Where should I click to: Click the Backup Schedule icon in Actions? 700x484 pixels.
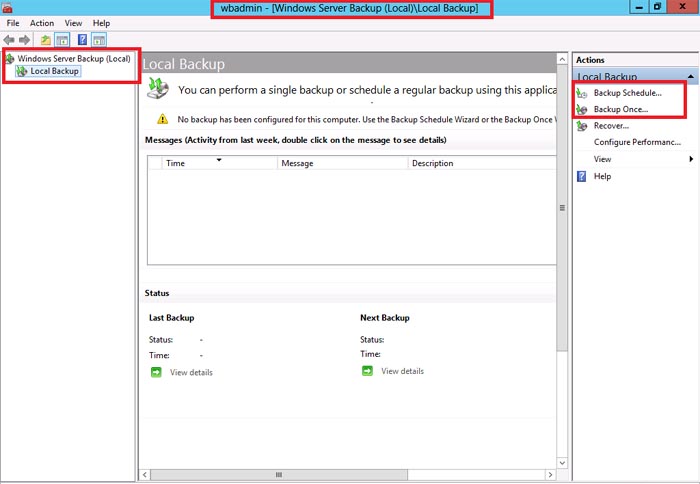[582, 93]
